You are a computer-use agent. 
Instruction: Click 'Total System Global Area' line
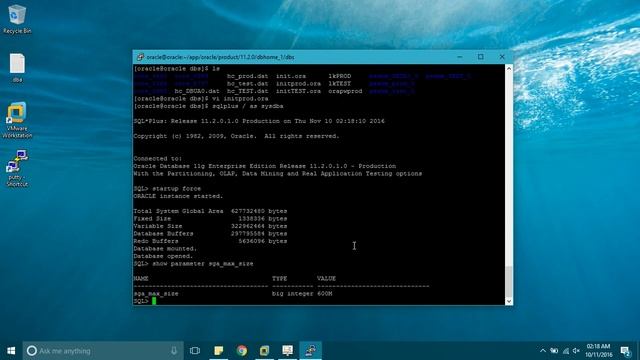(x=210, y=211)
